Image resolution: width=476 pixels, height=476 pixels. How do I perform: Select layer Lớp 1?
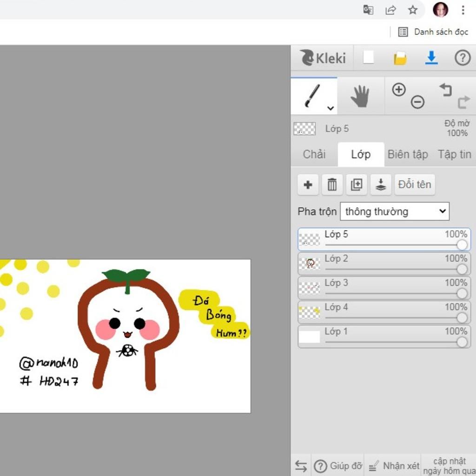click(384, 337)
